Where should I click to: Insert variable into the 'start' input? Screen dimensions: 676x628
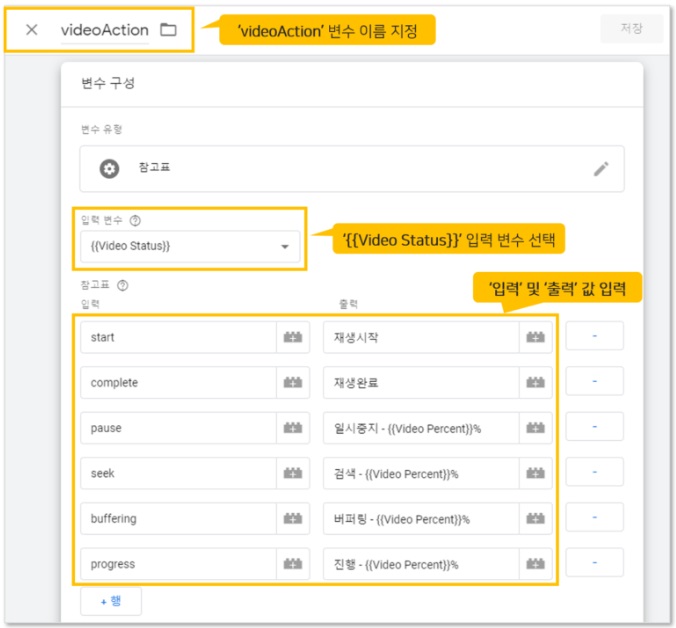coord(293,337)
